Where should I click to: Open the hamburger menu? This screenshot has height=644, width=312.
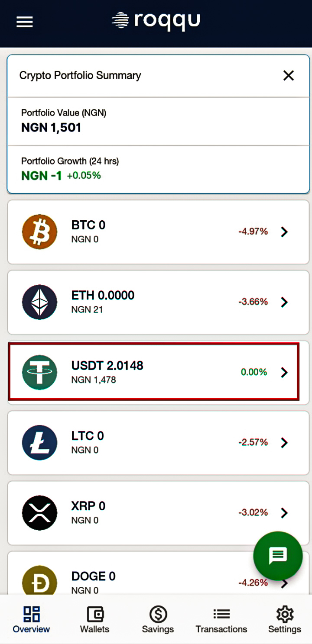[x=25, y=22]
